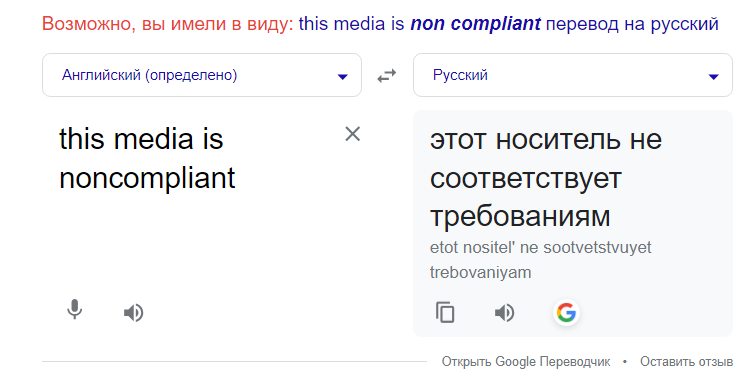This screenshot has height=390, width=748.
Task: Click the Google logo search icon
Action: point(566,313)
